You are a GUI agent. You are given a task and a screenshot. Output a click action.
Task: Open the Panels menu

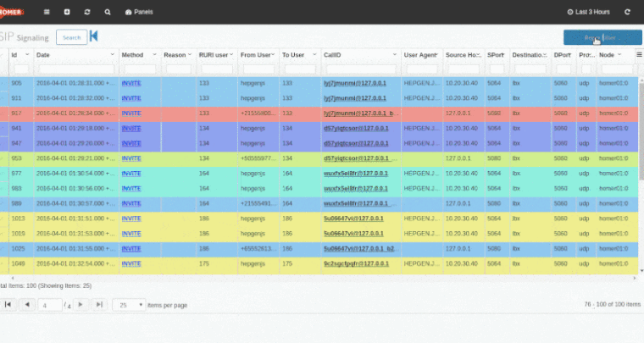point(139,13)
